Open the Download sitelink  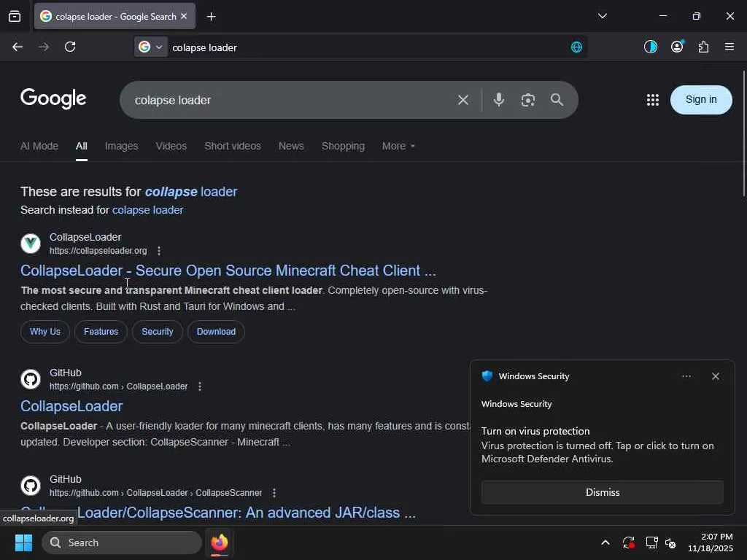click(x=216, y=332)
